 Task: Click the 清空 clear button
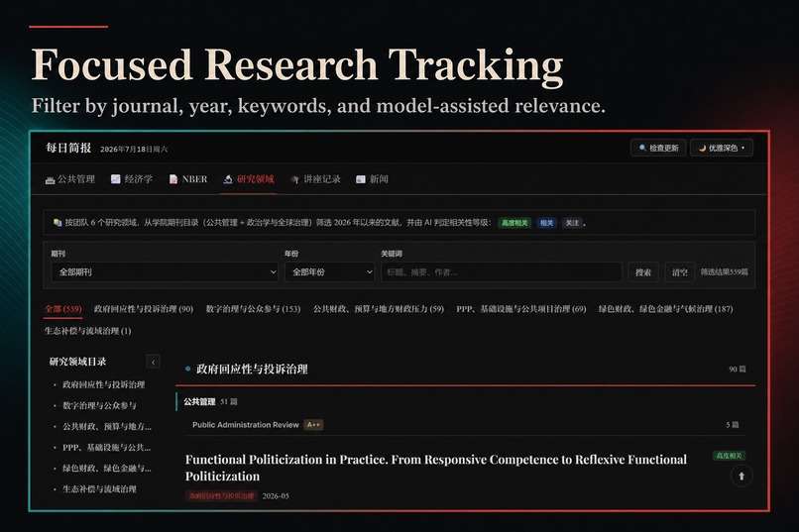click(680, 272)
